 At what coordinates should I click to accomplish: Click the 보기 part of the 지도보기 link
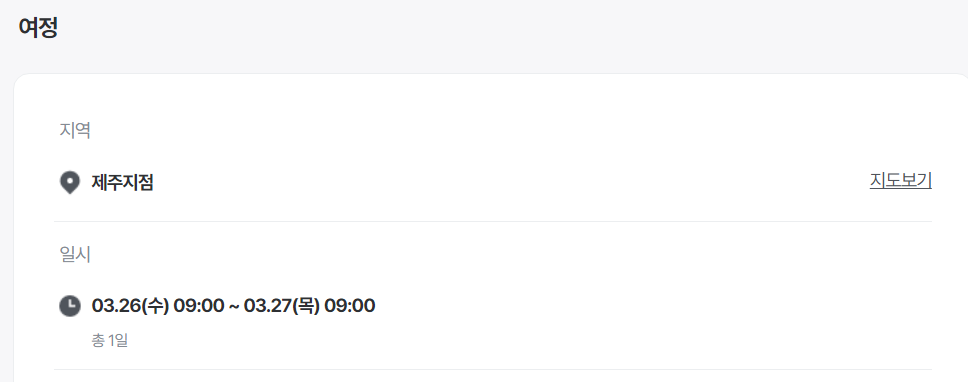[917, 181]
